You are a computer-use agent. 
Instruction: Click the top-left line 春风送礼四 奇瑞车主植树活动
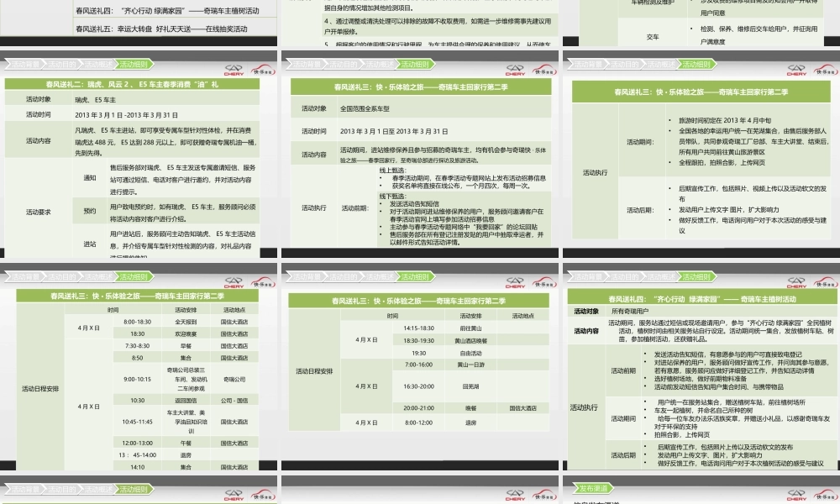(x=167, y=11)
